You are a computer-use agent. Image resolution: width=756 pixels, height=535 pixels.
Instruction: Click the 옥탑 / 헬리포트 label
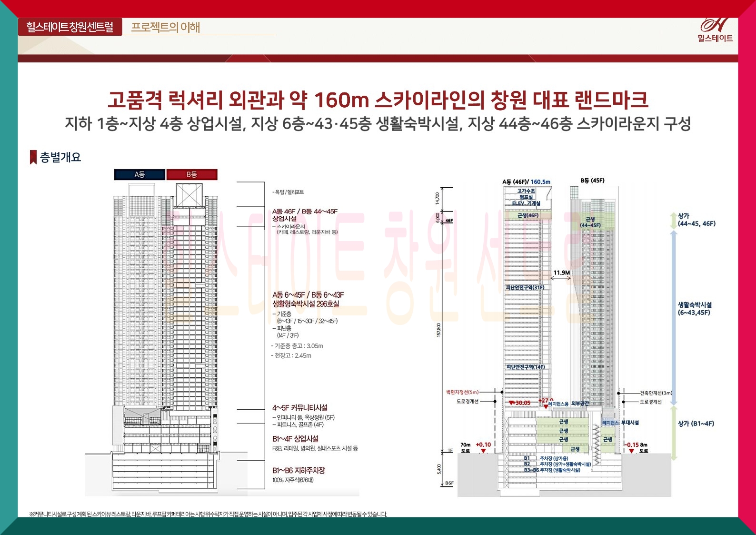(288, 192)
